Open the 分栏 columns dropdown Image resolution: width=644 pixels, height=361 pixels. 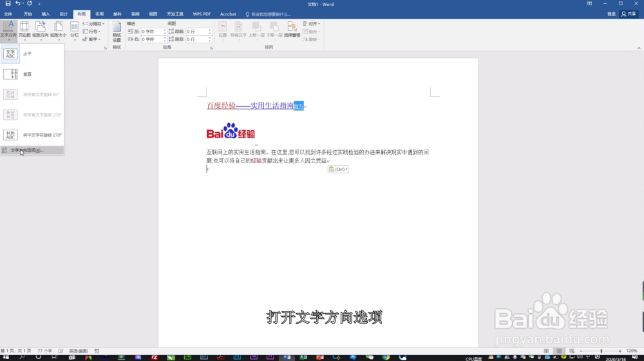(x=74, y=31)
